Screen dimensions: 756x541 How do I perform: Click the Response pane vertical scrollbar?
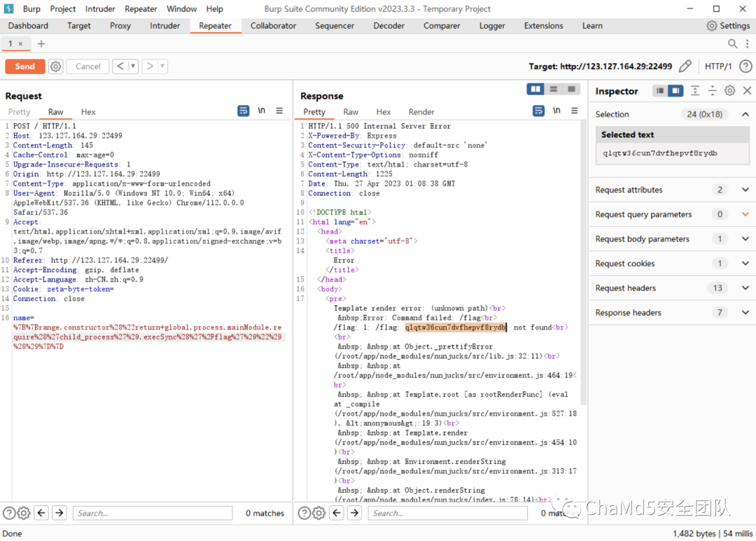coord(583,262)
